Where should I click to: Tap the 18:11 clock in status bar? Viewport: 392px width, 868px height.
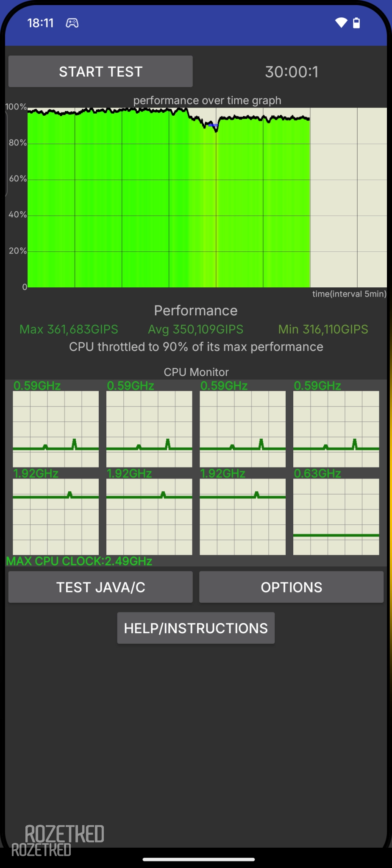[x=41, y=23]
